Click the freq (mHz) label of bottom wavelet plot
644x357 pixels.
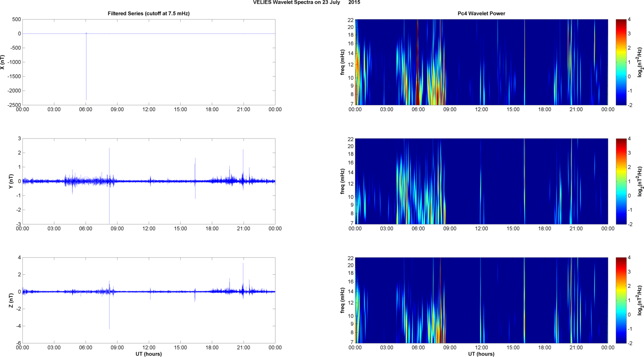(343, 300)
